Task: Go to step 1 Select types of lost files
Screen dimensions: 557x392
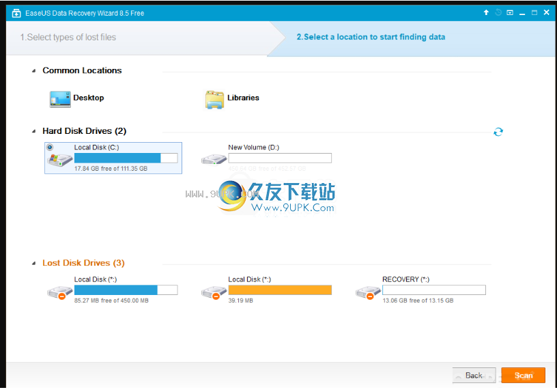Action: coord(68,38)
